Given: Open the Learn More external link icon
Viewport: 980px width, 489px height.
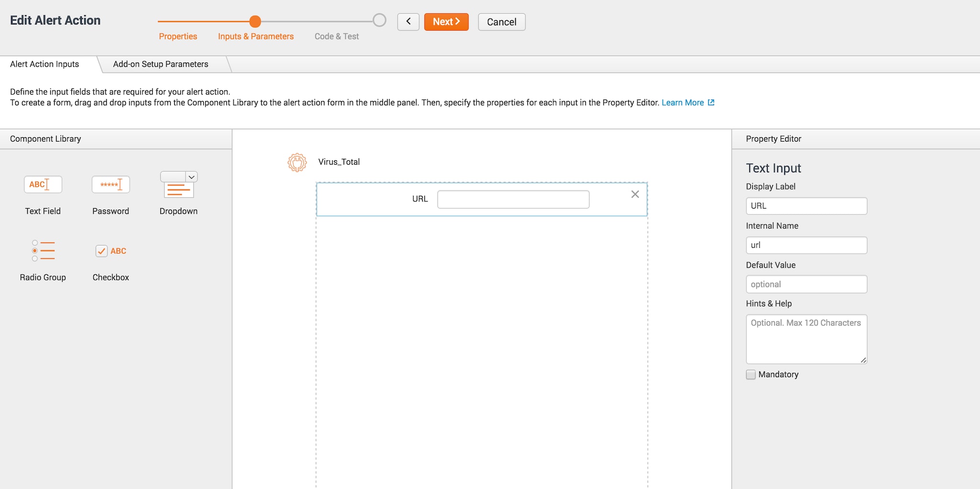Looking at the screenshot, I should click(711, 102).
